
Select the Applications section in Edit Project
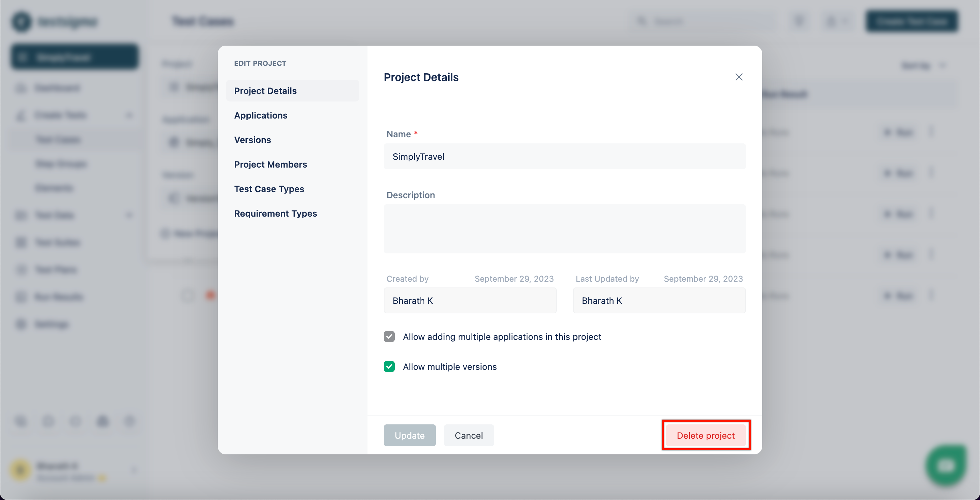[x=260, y=115]
